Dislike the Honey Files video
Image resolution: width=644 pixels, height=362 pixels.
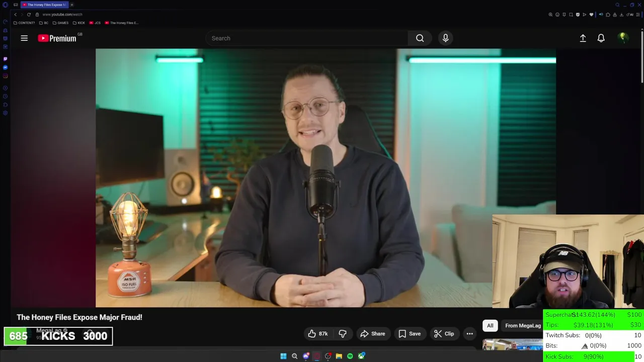(x=343, y=334)
